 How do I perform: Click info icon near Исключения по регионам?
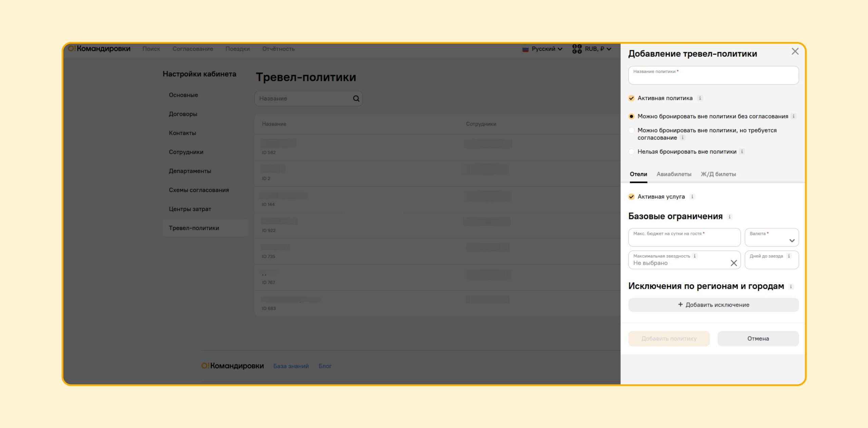coord(791,287)
